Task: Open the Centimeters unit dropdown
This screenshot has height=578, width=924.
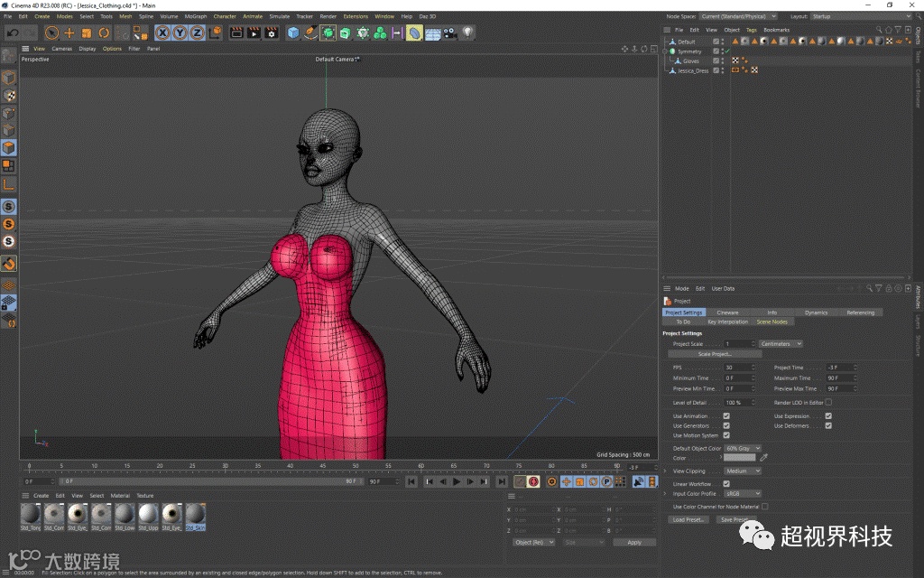Action: pyautogui.click(x=781, y=344)
